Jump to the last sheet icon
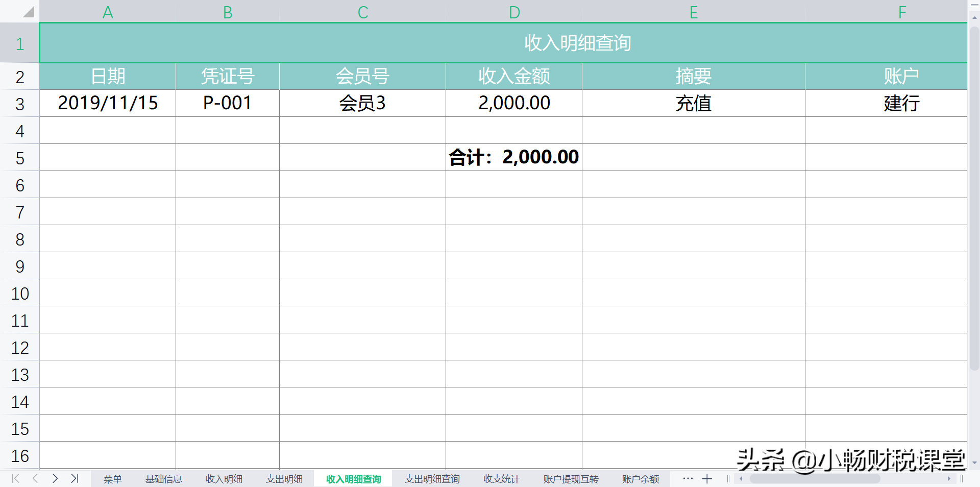 coord(75,479)
